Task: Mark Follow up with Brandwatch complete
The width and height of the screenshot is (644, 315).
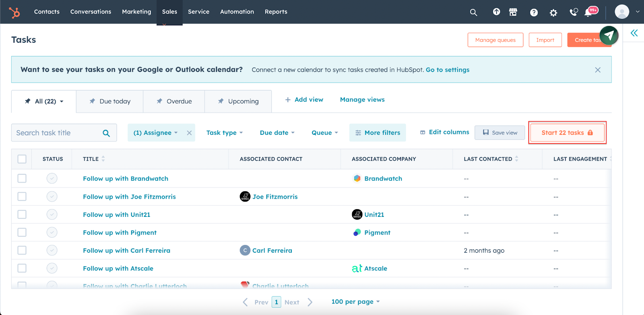Action: pos(52,178)
